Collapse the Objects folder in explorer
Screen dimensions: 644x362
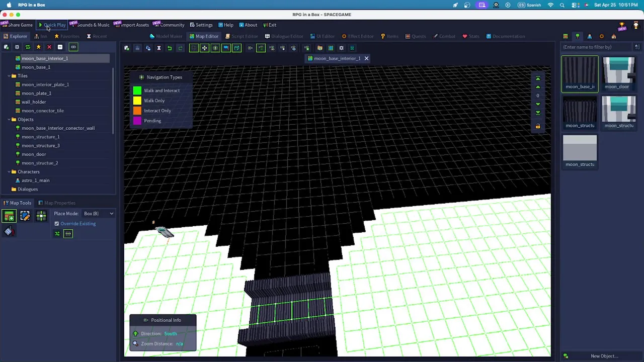tap(9, 120)
